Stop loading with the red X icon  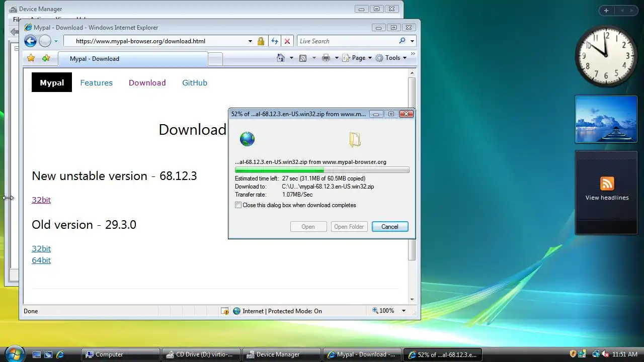point(287,41)
